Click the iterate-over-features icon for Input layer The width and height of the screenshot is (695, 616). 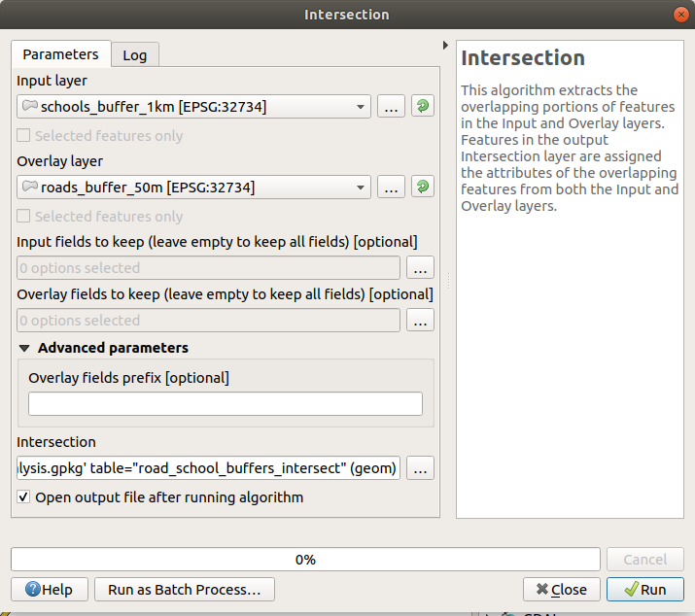point(422,107)
